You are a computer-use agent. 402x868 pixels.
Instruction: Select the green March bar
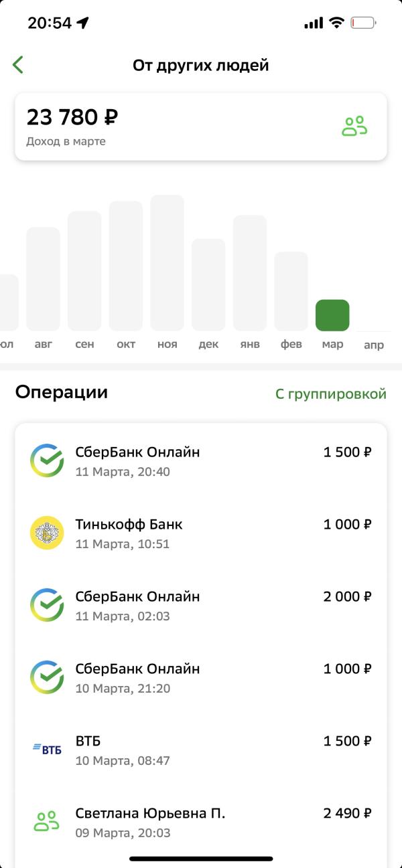coord(332,315)
